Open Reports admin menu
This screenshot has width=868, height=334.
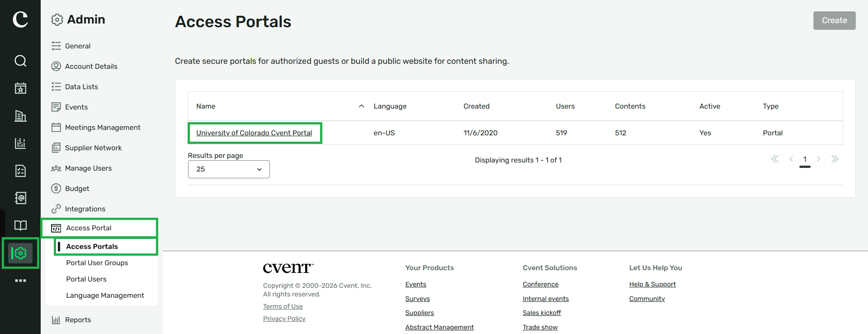78,320
